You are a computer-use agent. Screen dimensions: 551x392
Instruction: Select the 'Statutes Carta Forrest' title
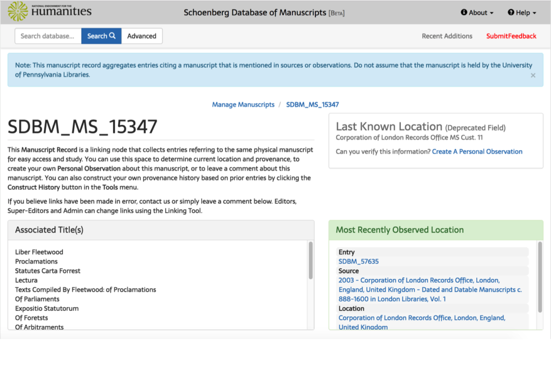(x=47, y=271)
